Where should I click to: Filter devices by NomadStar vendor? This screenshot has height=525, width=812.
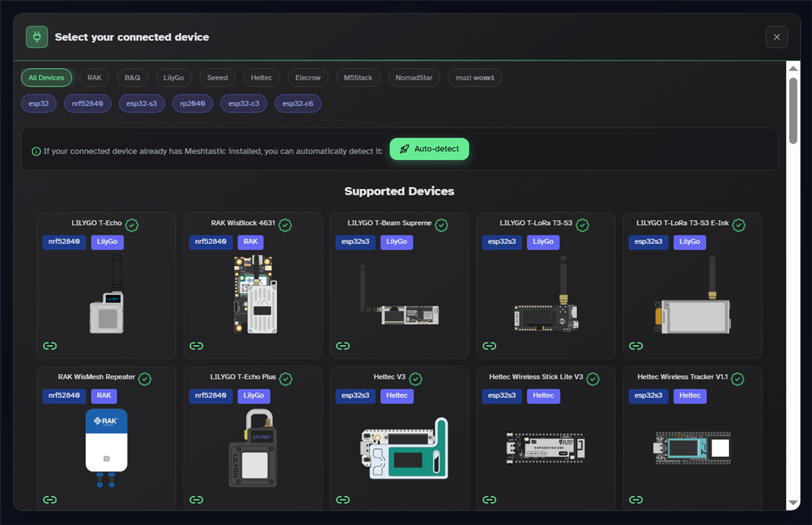click(414, 78)
